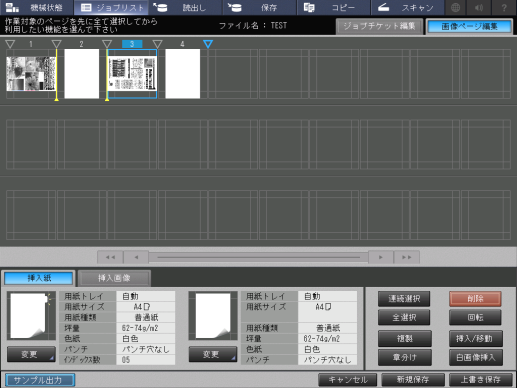Click the 上書き保存 overwrite save button
Viewport: 517px width, 388px height.
point(481,380)
